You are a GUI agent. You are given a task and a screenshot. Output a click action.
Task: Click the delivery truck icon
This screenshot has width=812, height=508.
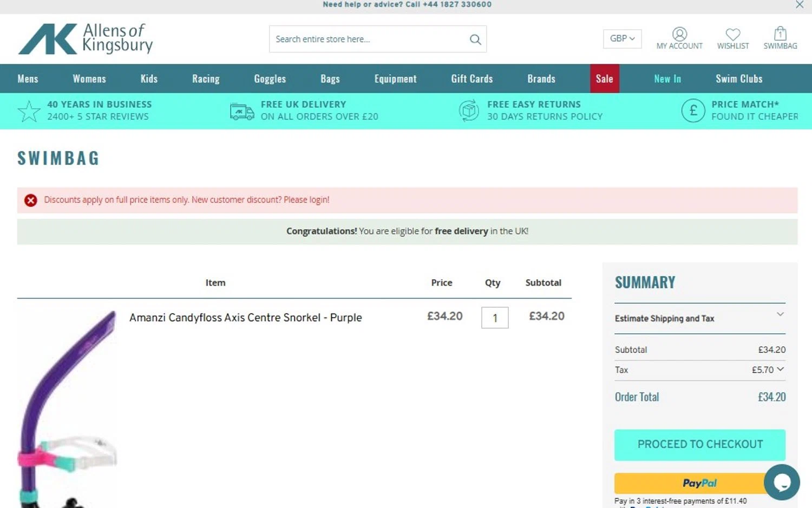[x=242, y=111]
